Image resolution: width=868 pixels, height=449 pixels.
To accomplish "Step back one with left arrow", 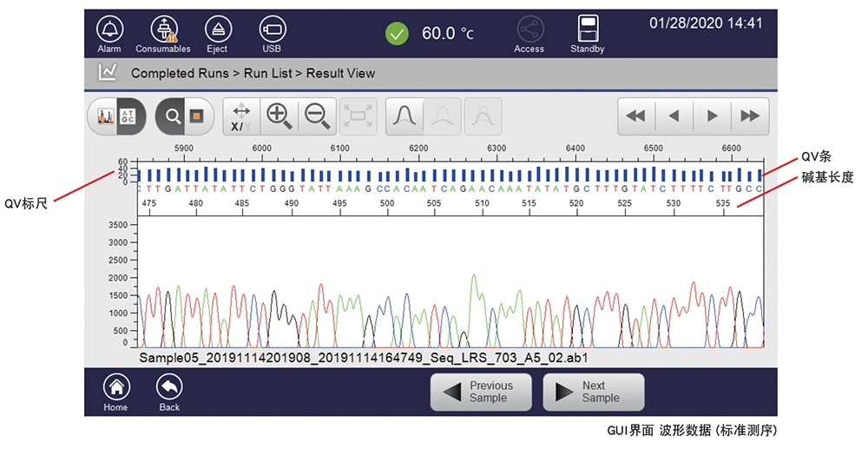I will tap(674, 116).
